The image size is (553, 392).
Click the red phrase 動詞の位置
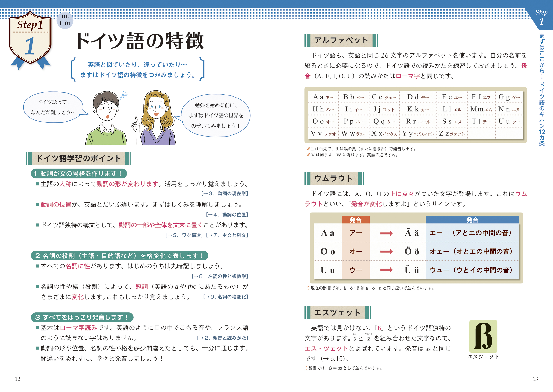point(56,204)
